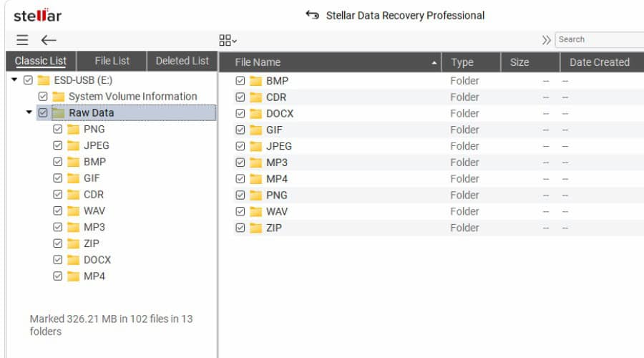Click the DOCX folder icon in tree
Viewport: 644px width, 358px height.
coord(73,260)
